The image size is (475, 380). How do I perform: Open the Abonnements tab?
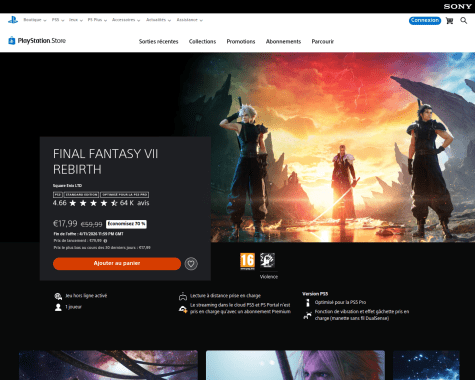click(283, 42)
